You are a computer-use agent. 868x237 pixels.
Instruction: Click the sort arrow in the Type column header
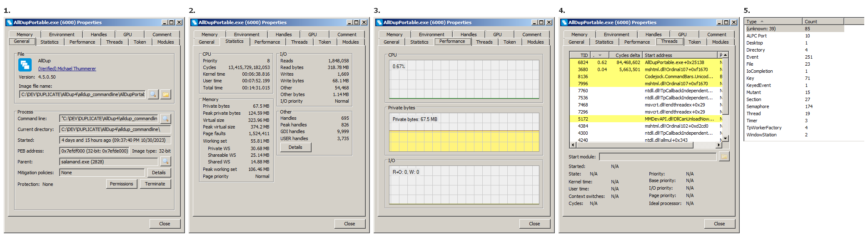pos(762,22)
